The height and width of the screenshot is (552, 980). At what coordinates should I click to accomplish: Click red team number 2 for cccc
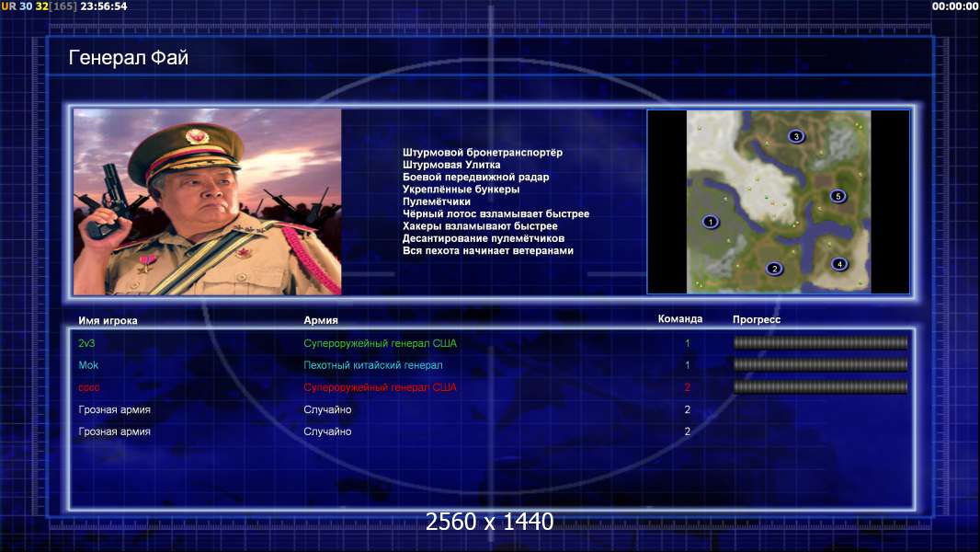point(687,387)
